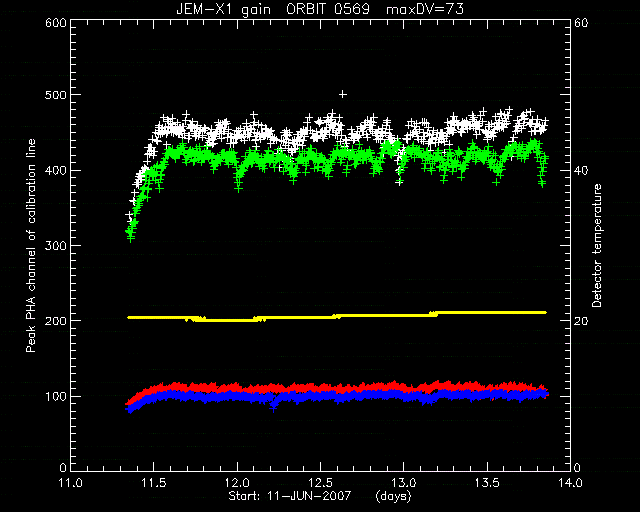
Task: Click the left y-axis tick label 600
Action: (56, 23)
